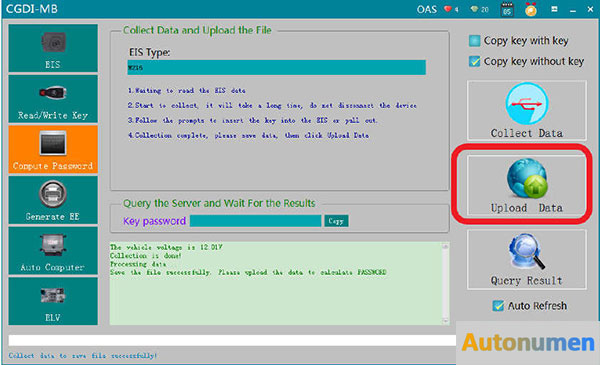Click the EIS Type field
The height and width of the screenshot is (365, 600).
point(276,67)
